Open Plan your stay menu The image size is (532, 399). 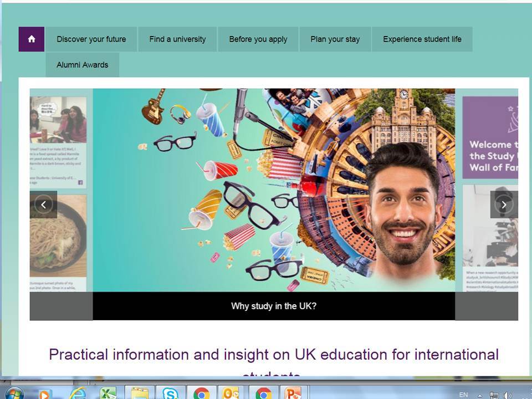335,39
